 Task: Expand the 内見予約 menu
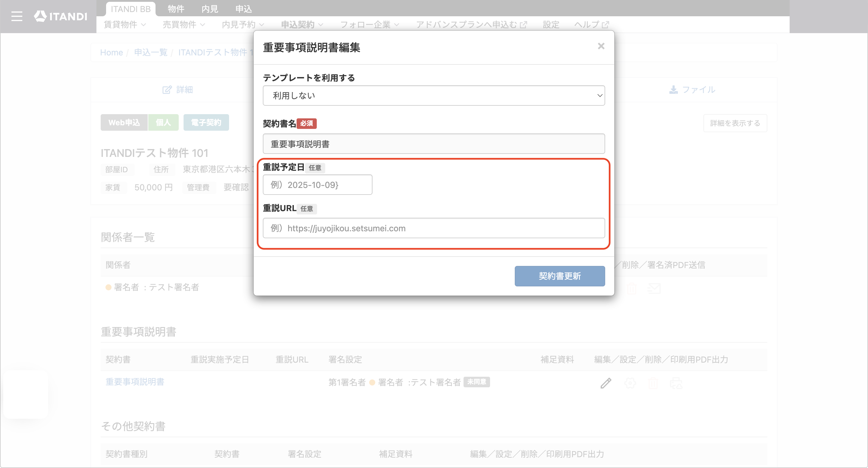click(243, 25)
